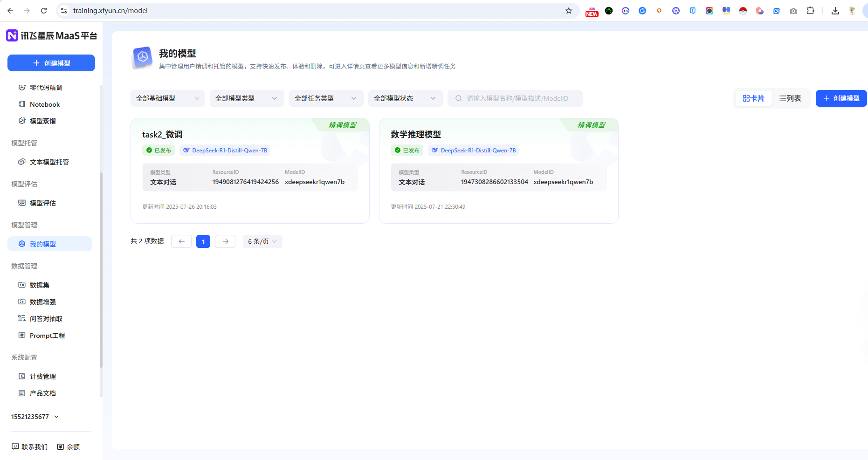Open 零代码精调 in sidebar
This screenshot has height=460, width=868.
click(x=46, y=88)
